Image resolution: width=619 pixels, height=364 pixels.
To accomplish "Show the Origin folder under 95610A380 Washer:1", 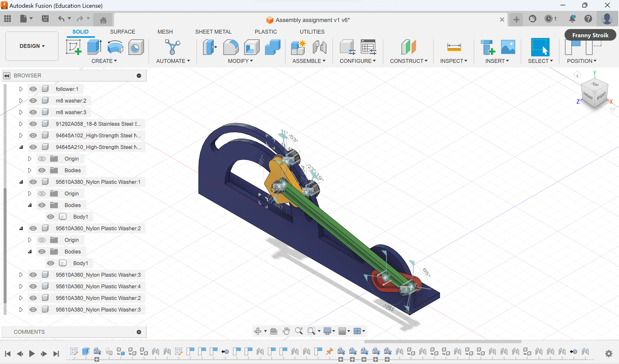I will coord(42,193).
